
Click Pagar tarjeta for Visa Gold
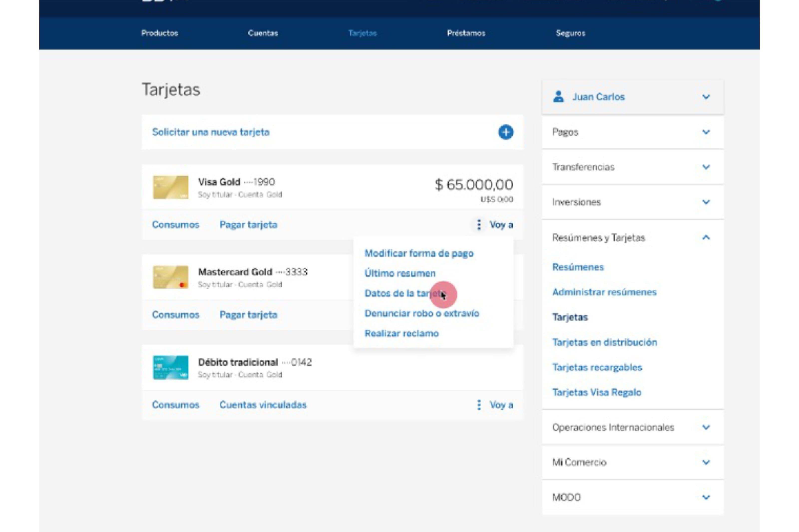pos(248,225)
